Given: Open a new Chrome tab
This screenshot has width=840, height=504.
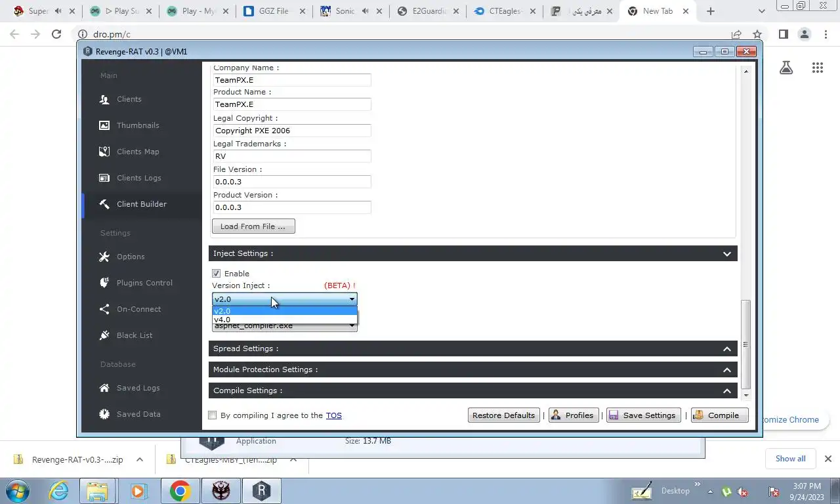Looking at the screenshot, I should [710, 11].
